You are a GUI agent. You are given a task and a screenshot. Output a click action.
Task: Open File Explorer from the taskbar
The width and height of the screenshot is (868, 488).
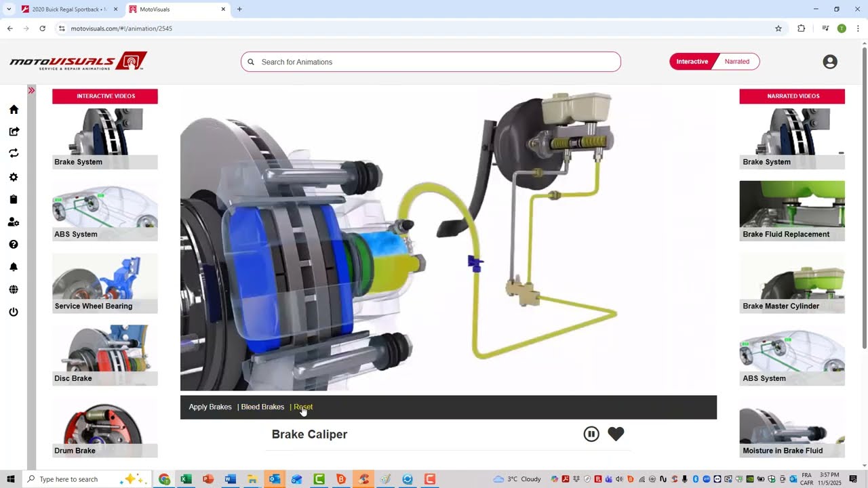point(252,479)
